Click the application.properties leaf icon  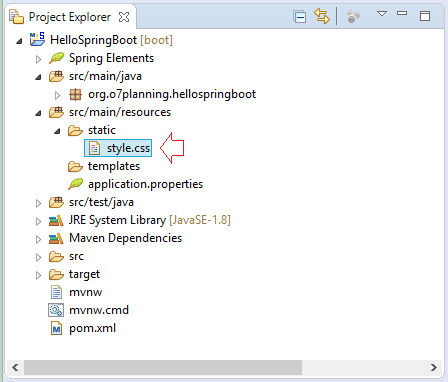[x=75, y=184]
